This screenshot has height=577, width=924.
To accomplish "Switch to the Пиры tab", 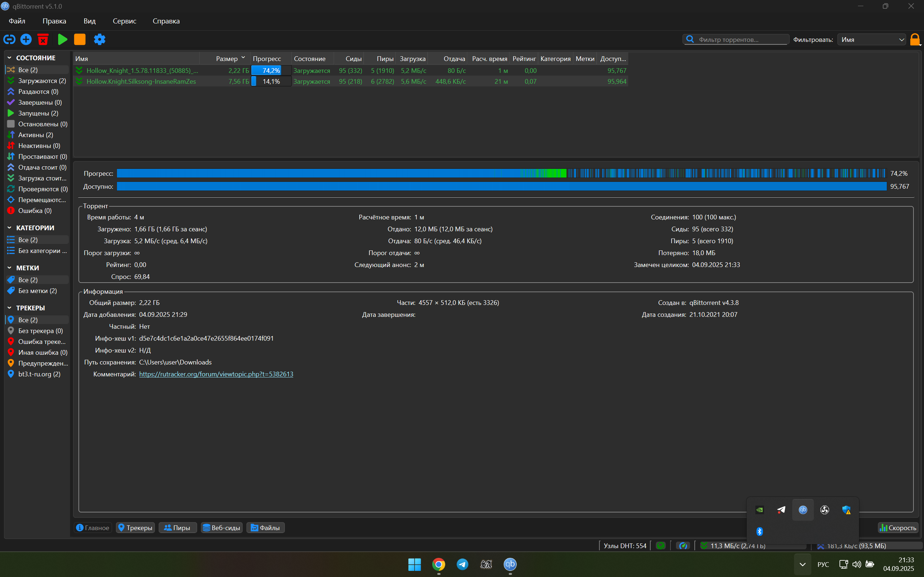I will click(178, 528).
